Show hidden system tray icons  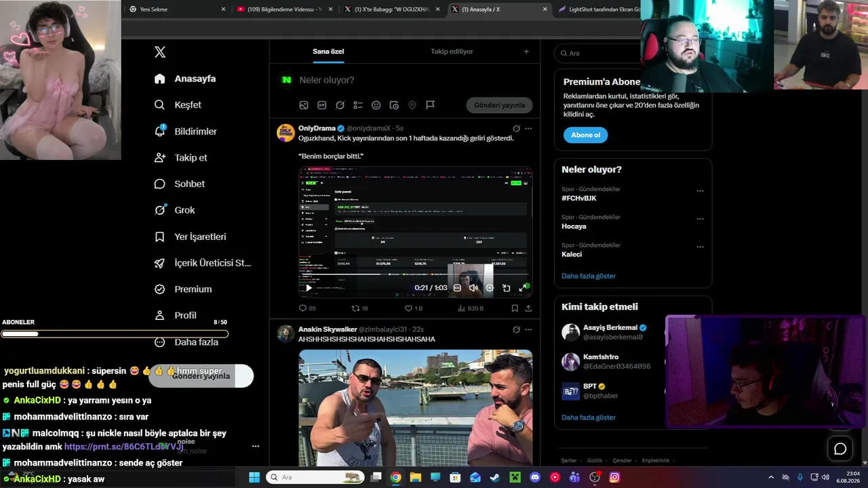point(771,477)
